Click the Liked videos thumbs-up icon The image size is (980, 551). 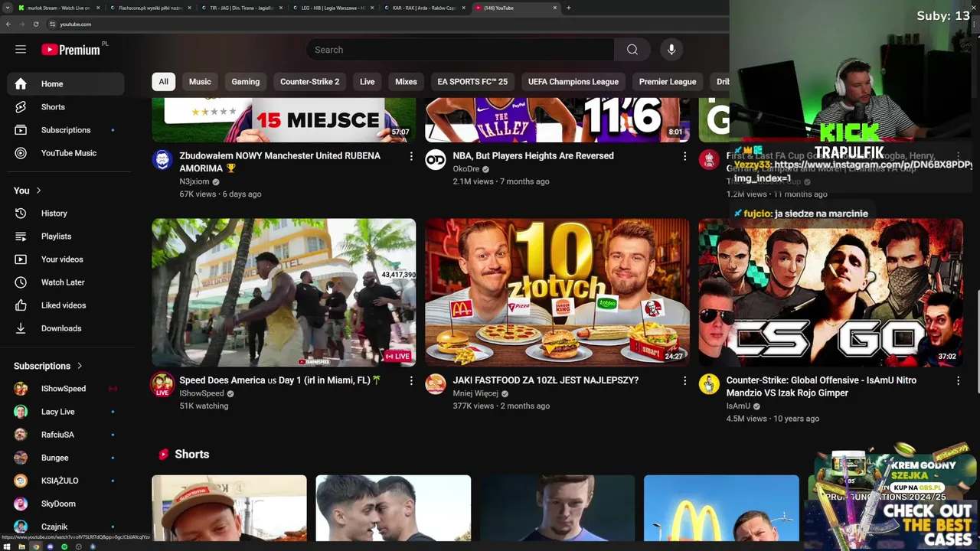coord(21,305)
